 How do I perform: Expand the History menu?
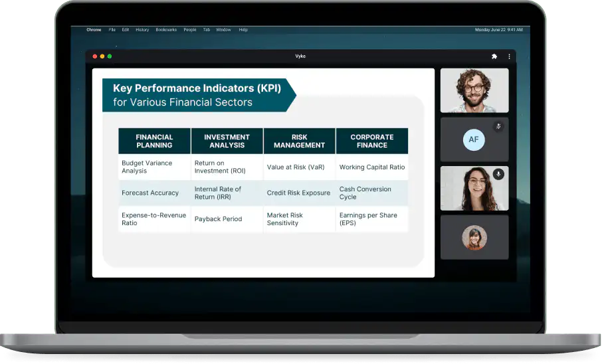point(142,30)
